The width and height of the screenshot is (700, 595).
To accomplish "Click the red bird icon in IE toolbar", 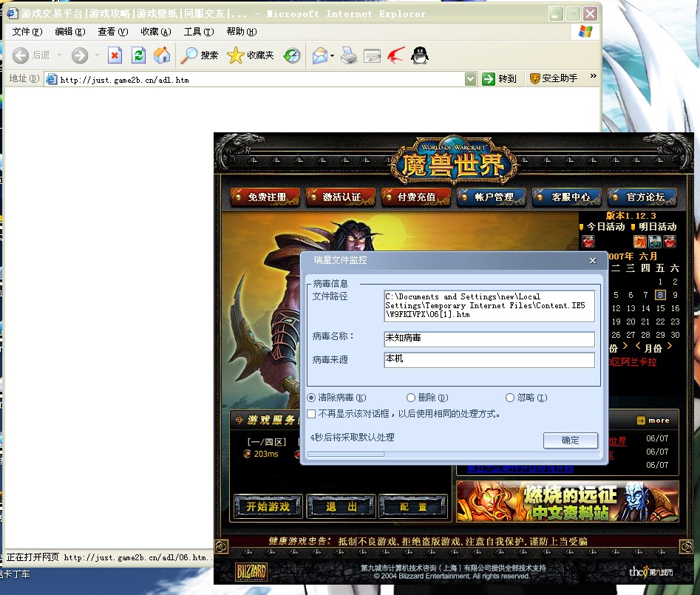I will pyautogui.click(x=395, y=55).
